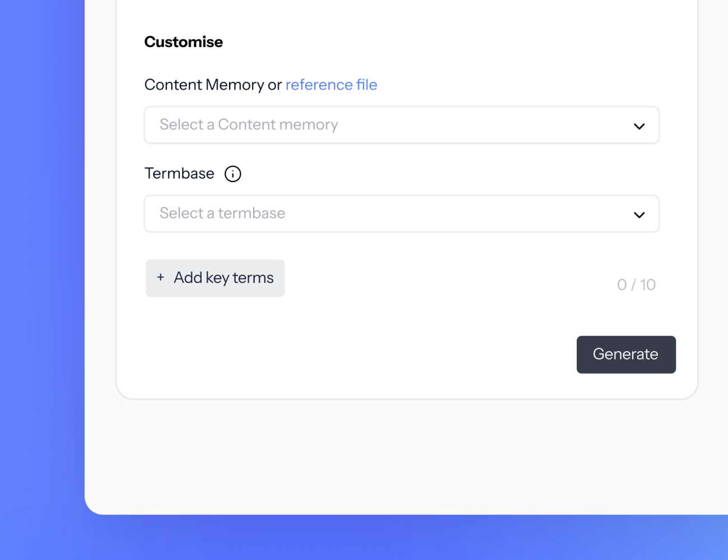Image resolution: width=728 pixels, height=560 pixels.
Task: Click the Select a Content memory placeholder text
Action: point(249,124)
